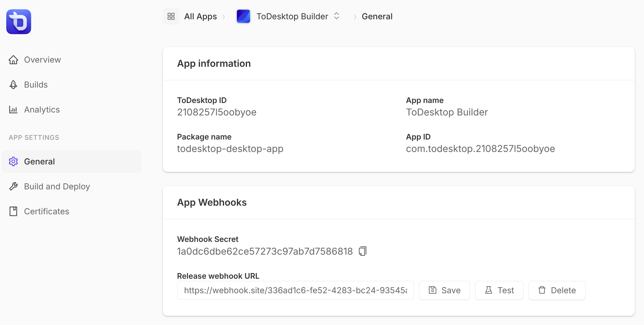The width and height of the screenshot is (644, 325).
Task: Click the All Apps grid icon
Action: click(x=171, y=16)
